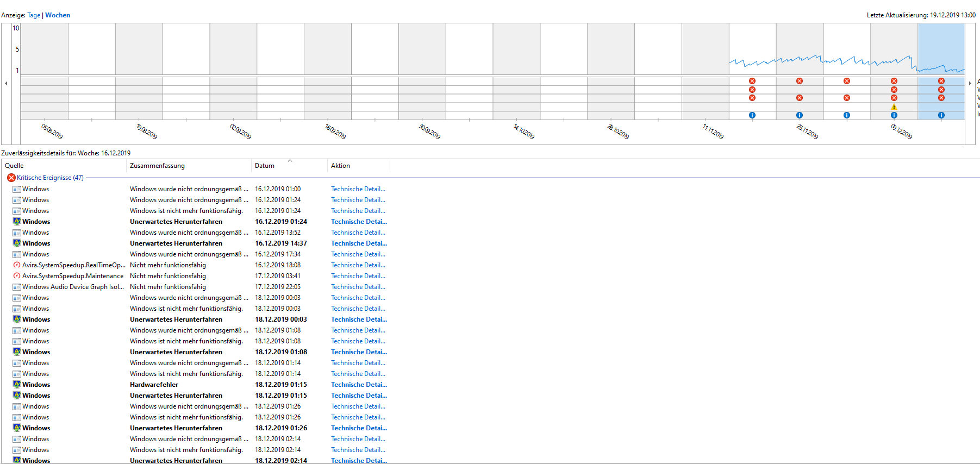Sort list by Aktion column header
This screenshot has height=464, width=980.
pyautogui.click(x=359, y=166)
